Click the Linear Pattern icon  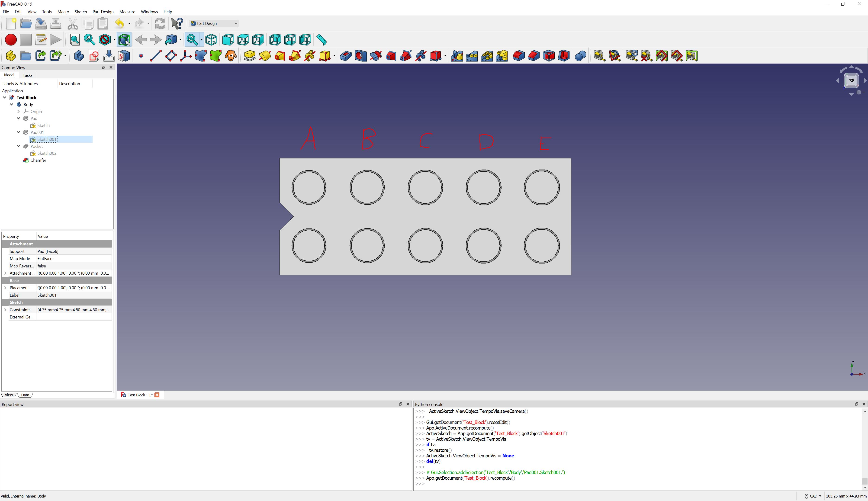[x=472, y=56]
